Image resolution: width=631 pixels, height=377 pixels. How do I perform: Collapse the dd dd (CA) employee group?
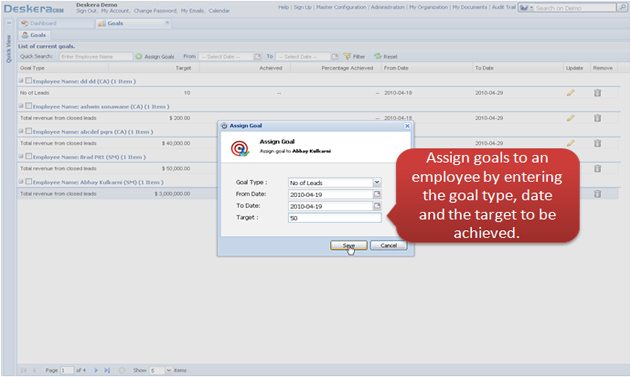pyautogui.click(x=21, y=81)
